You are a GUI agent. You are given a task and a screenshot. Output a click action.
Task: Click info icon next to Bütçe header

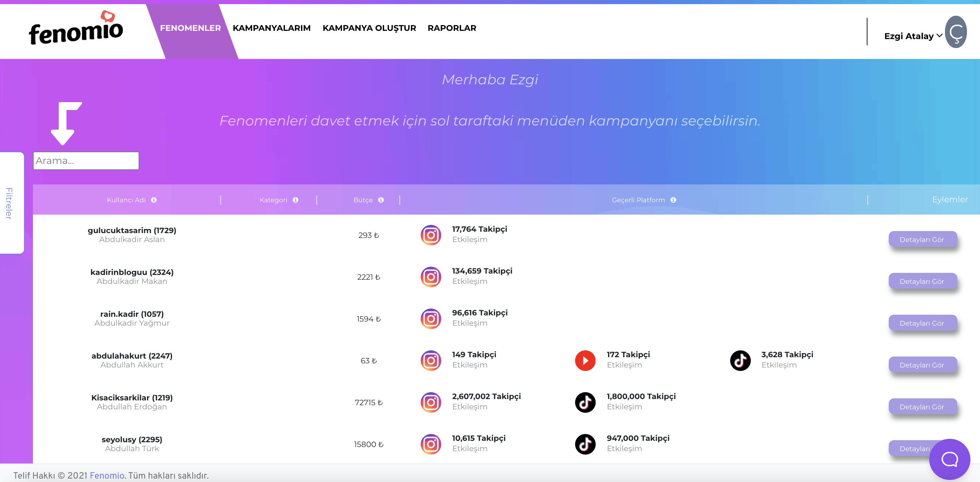[381, 200]
